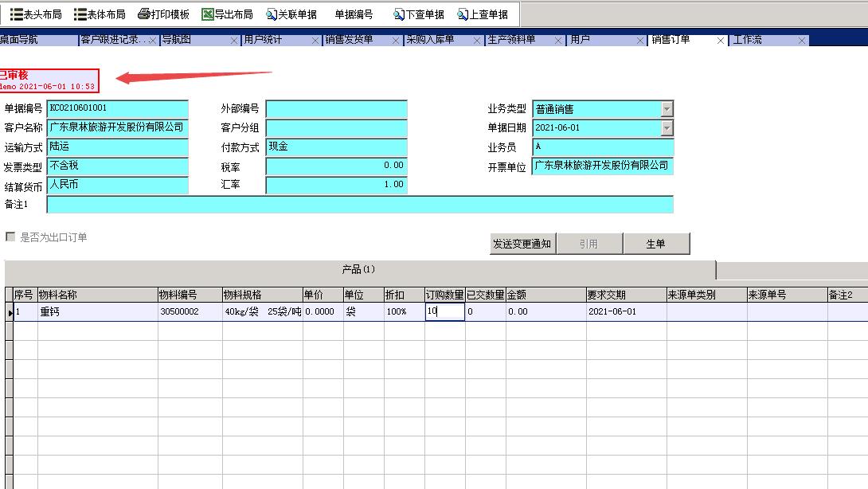868x489 pixels.
Task: Check the export order box near bottom left
Action: [11, 235]
